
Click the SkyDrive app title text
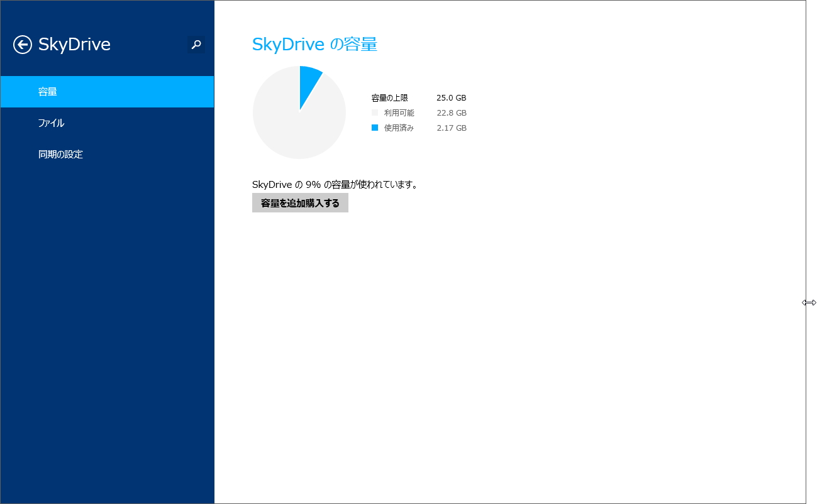(74, 45)
